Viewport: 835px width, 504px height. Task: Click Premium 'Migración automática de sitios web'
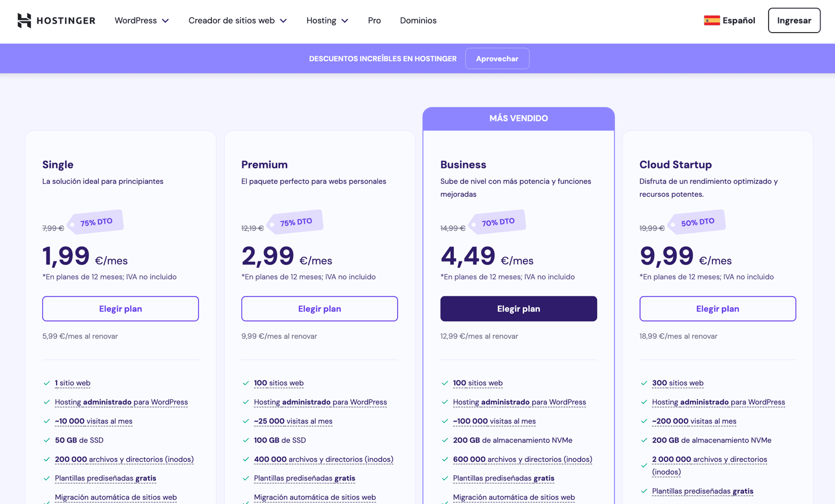pyautogui.click(x=315, y=498)
